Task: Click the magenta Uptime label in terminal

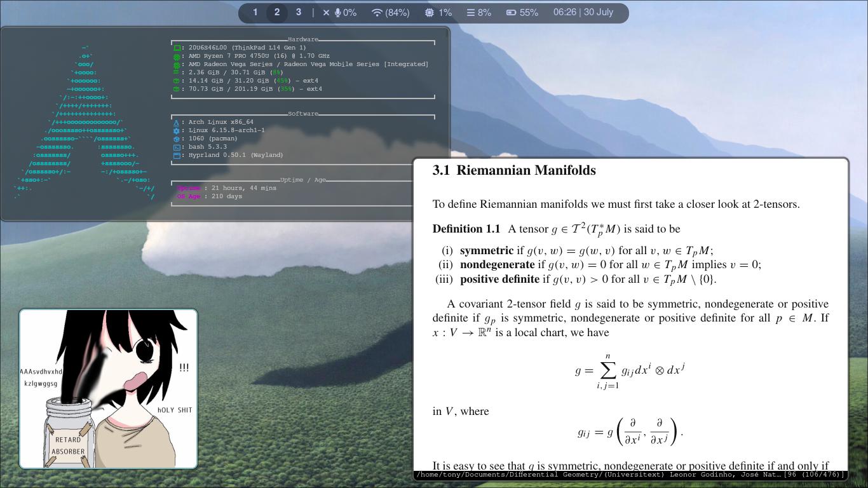Action: click(189, 188)
